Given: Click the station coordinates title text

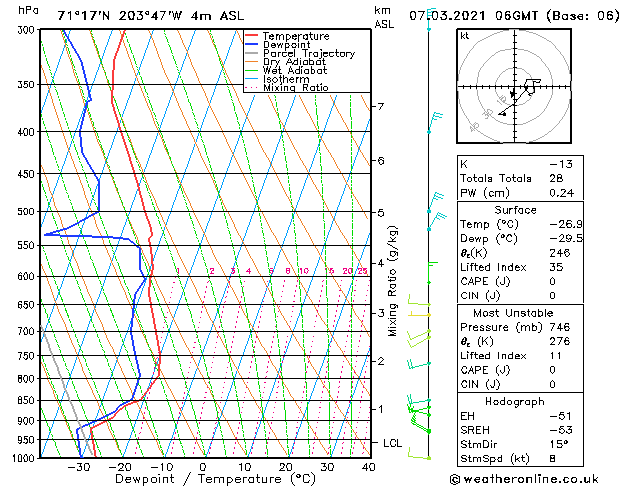Looking at the screenshot, I should point(151,16).
